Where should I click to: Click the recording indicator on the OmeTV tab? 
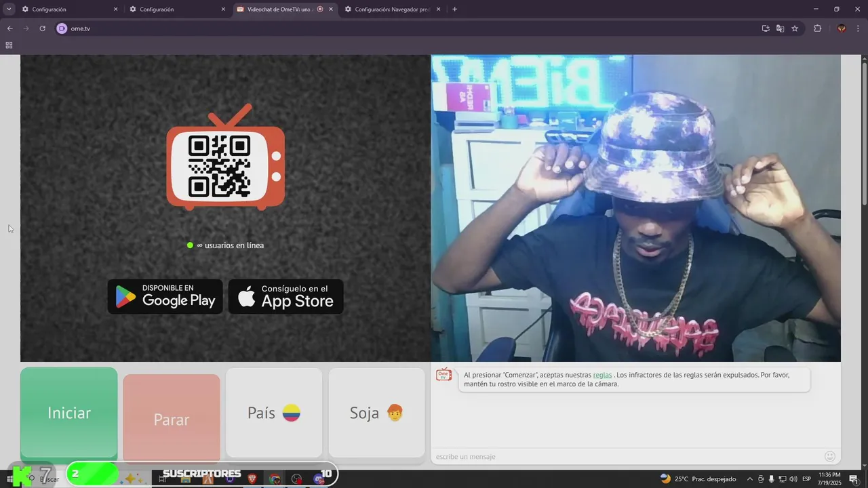tap(320, 9)
